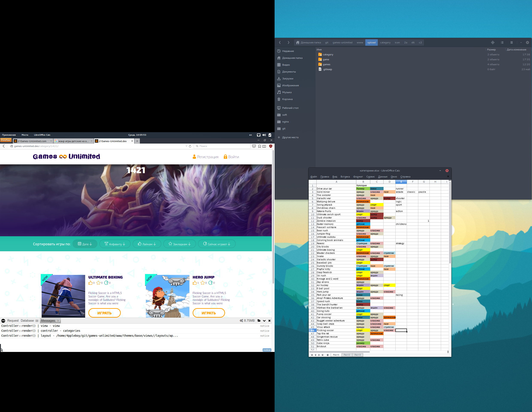The image size is (532, 412).
Task: Go forward in the file manager
Action: [289, 43]
